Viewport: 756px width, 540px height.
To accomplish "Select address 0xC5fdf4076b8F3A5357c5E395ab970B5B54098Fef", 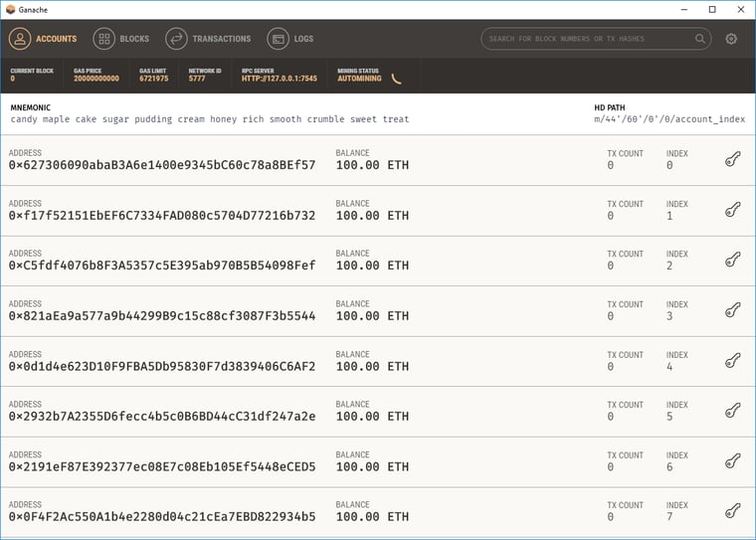I will click(x=162, y=266).
